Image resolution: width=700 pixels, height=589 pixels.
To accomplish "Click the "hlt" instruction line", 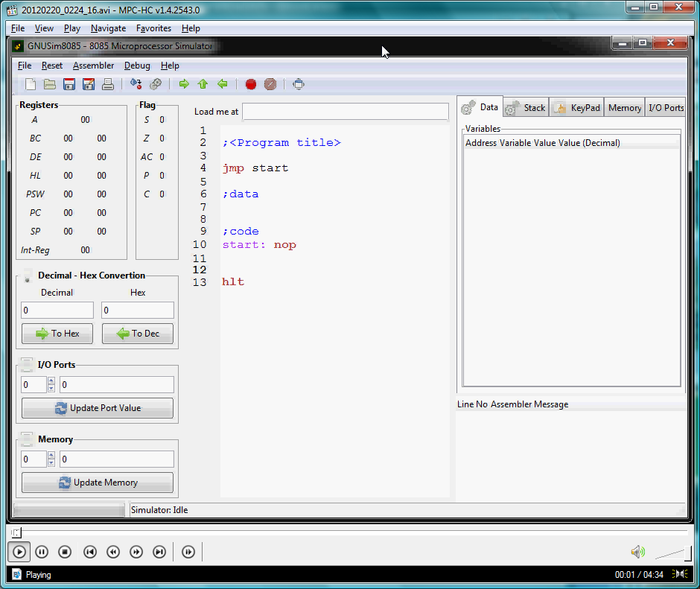I will [233, 281].
